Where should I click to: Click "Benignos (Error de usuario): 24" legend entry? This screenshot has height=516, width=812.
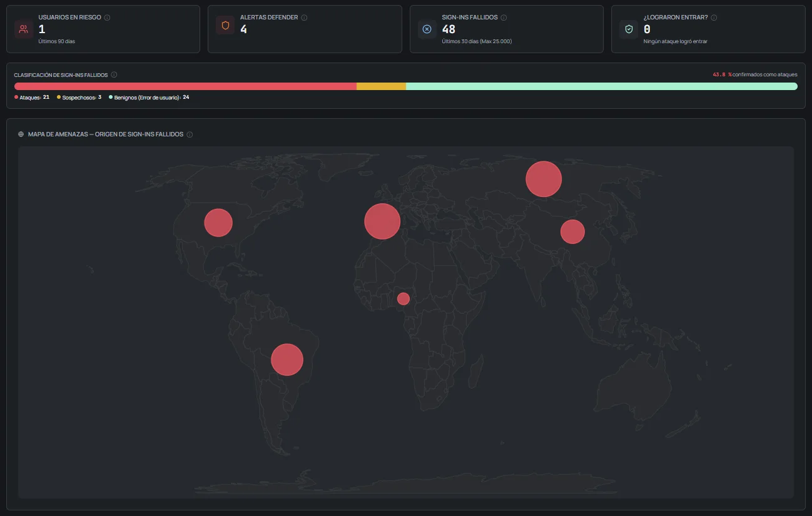[x=149, y=98]
